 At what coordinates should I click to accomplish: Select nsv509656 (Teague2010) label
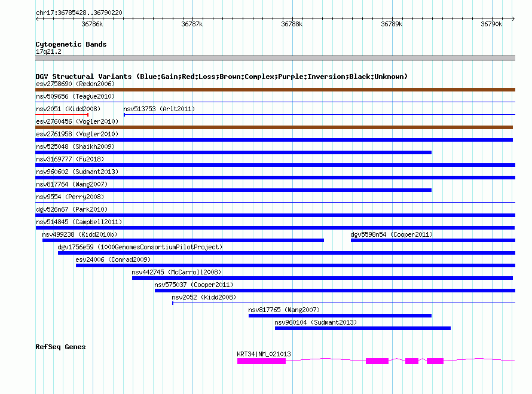75,96
